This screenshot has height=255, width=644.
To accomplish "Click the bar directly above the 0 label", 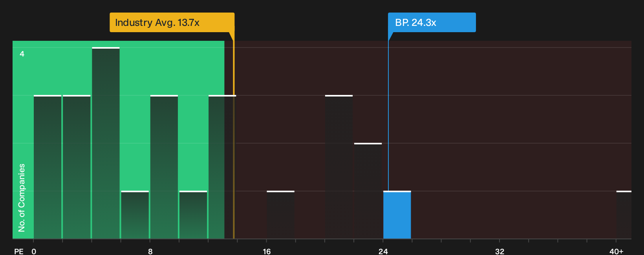I will tap(48, 167).
